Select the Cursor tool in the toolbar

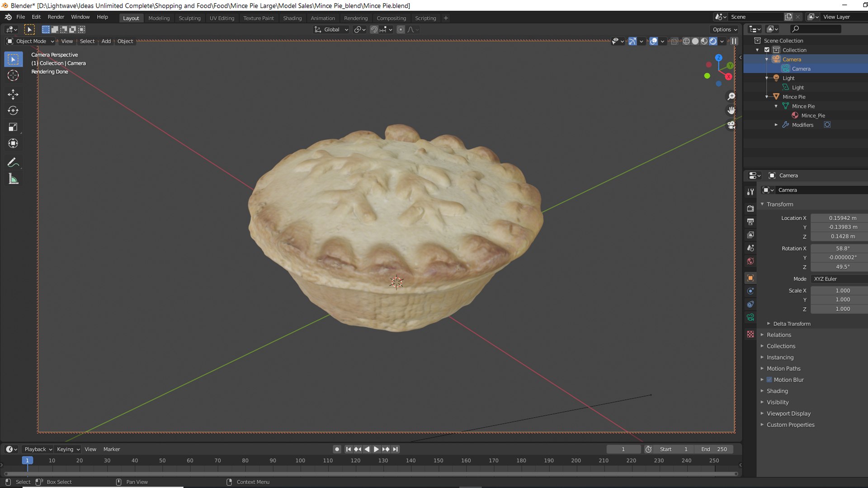[x=13, y=75]
